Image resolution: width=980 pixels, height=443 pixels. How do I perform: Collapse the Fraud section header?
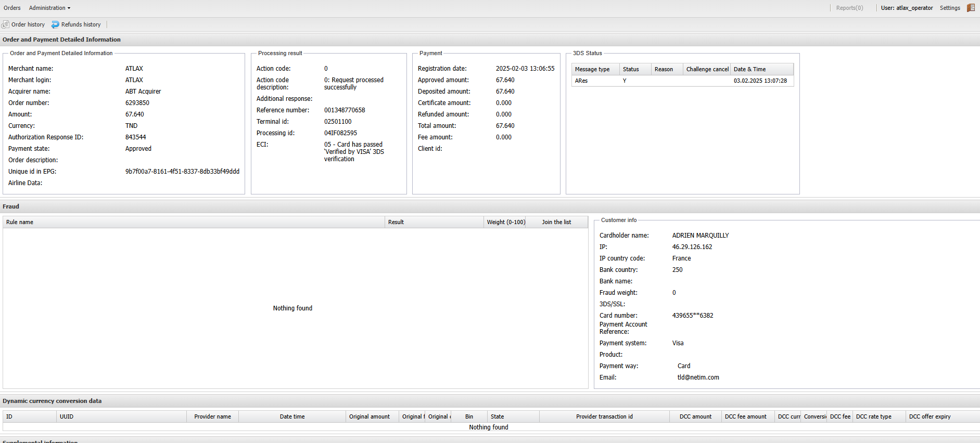(11, 206)
